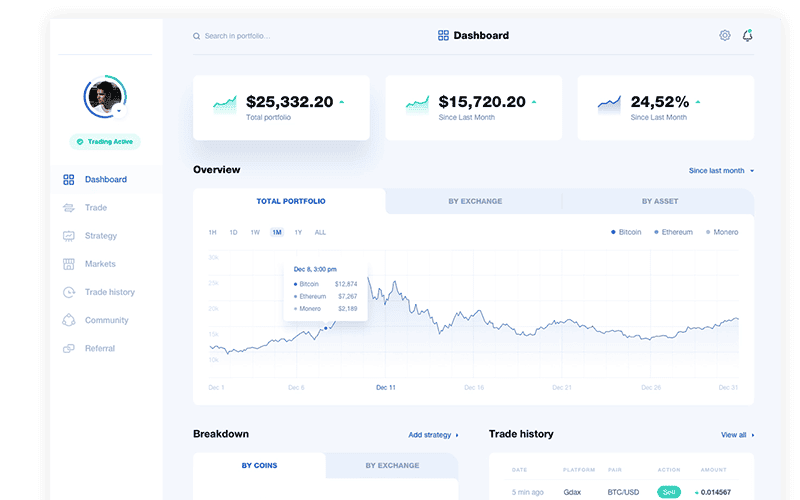Open the settings gear icon
This screenshot has height=500, width=800.
pos(725,36)
